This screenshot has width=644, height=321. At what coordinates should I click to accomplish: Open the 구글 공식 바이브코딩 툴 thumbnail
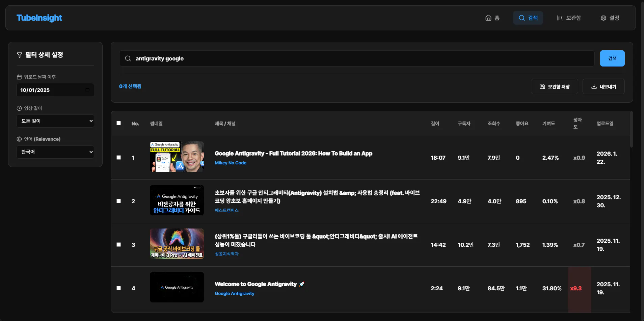[177, 244]
